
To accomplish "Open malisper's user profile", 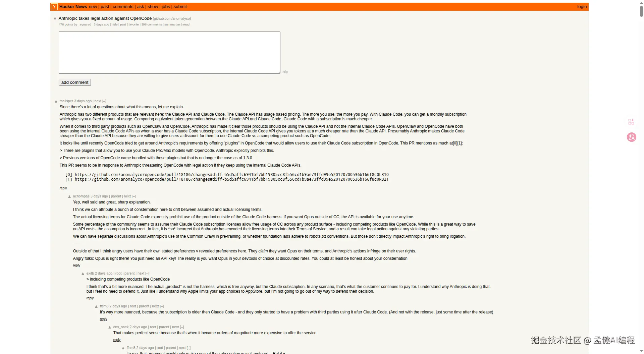I will point(66,101).
